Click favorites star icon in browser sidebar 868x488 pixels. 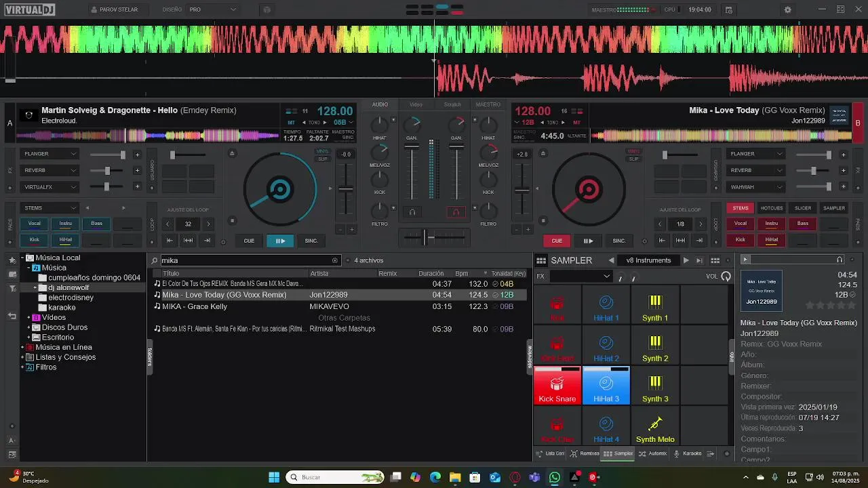click(12, 260)
